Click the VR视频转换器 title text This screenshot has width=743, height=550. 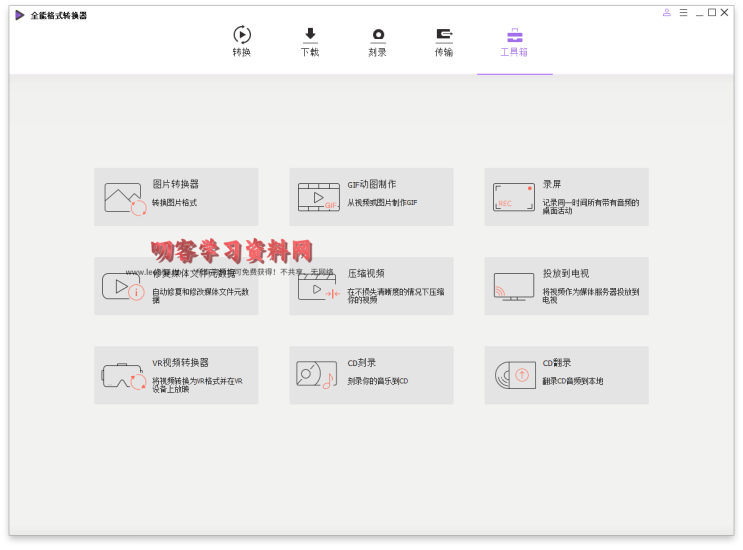(180, 362)
